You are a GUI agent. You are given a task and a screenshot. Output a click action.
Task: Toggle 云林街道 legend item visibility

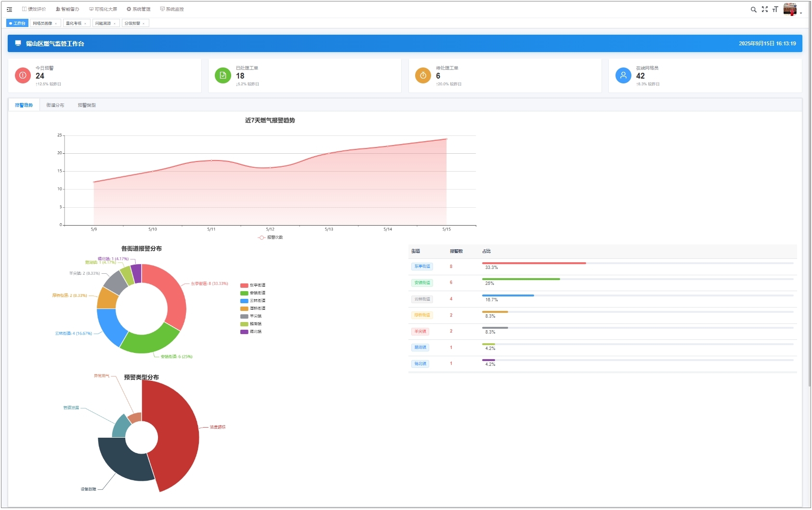(253, 301)
